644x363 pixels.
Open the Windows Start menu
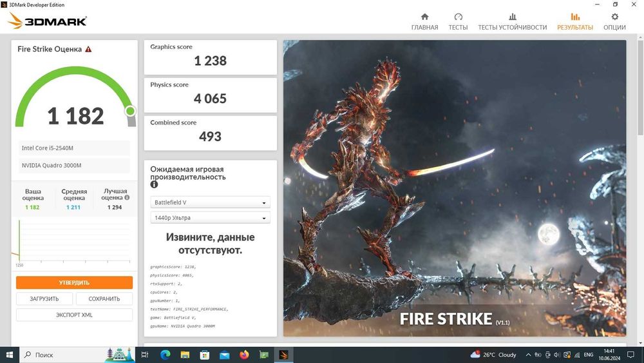[10, 355]
